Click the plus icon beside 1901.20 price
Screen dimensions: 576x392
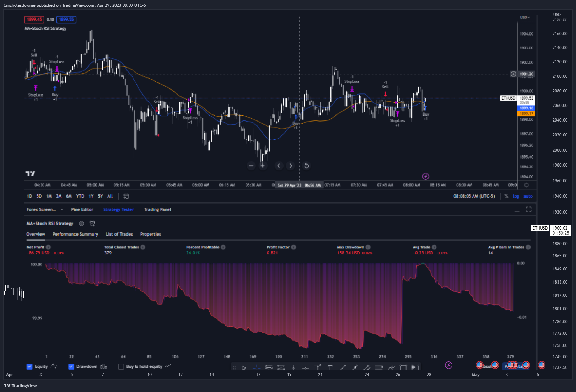click(x=513, y=74)
